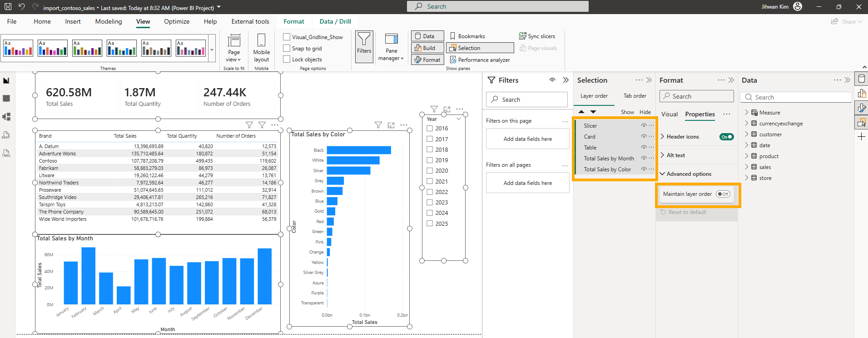
Task: Open TMDL view in the left sidebar
Action: (x=6, y=153)
